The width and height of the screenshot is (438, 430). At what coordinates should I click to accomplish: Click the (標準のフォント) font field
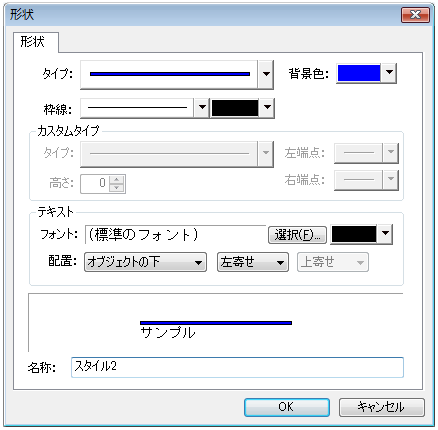pos(175,235)
